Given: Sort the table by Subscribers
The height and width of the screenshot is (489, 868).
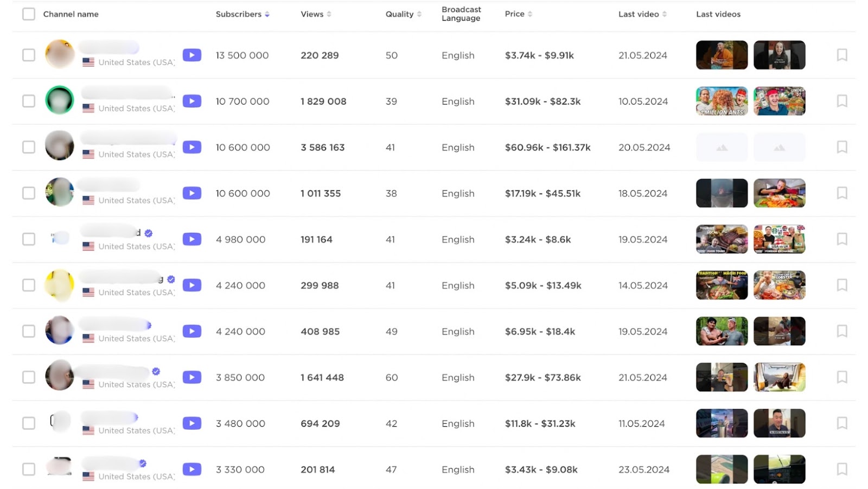Looking at the screenshot, I should [x=239, y=14].
